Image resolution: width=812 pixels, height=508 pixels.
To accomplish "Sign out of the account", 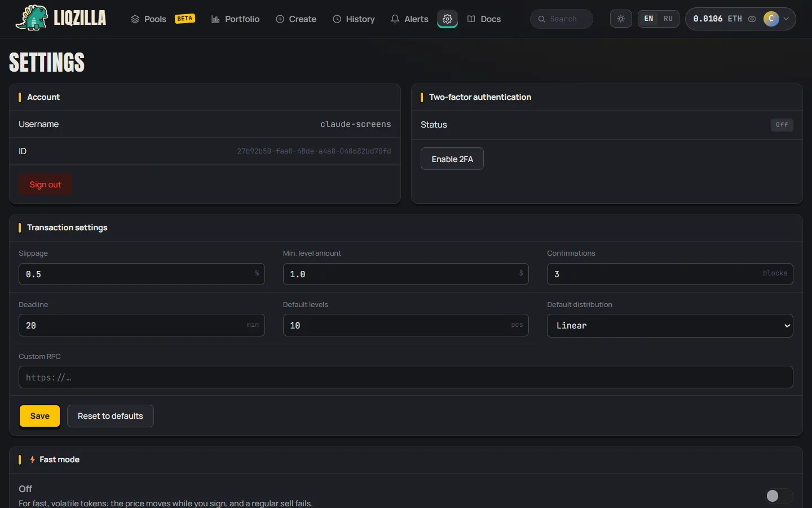I will (45, 185).
